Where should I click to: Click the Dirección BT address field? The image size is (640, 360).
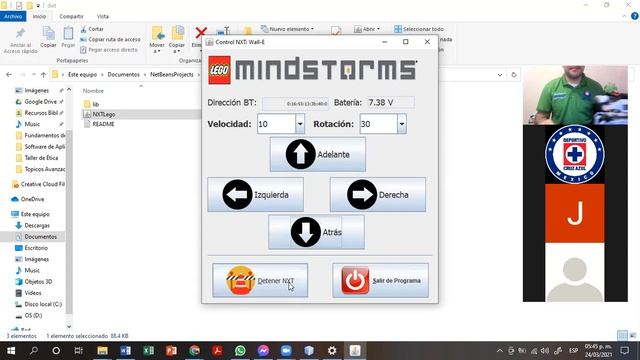tap(295, 103)
